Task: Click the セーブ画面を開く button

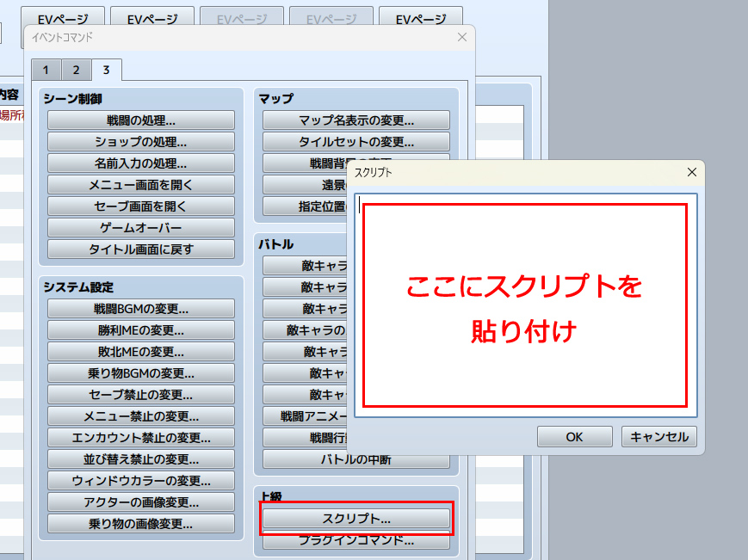Action: coord(141,206)
